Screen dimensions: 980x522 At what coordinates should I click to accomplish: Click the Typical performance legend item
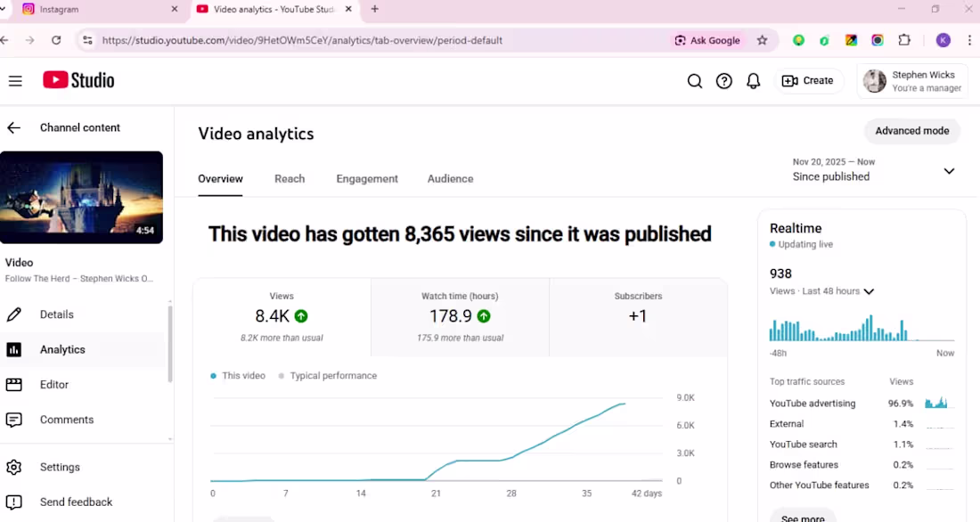click(328, 376)
